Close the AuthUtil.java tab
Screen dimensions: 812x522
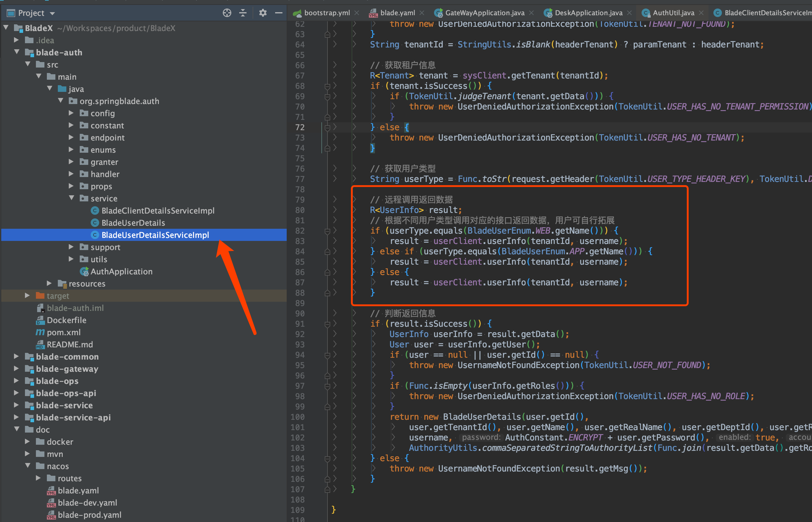[702, 13]
